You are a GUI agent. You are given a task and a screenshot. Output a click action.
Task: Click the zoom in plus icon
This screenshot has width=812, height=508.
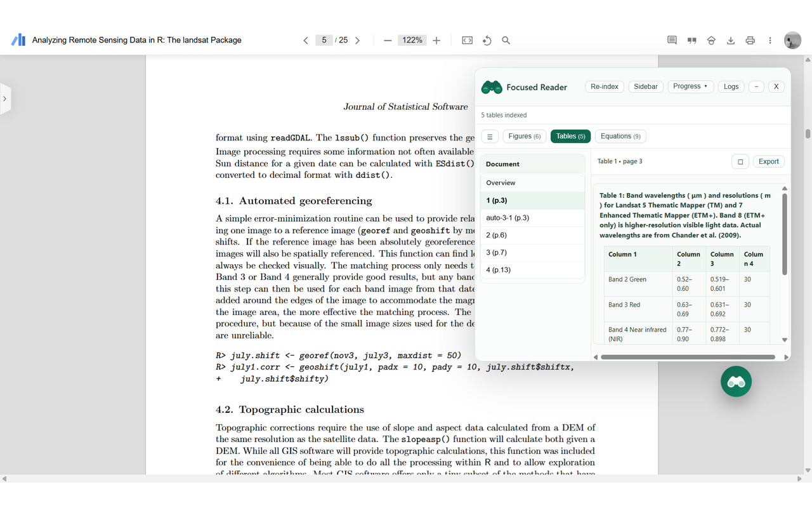point(436,40)
